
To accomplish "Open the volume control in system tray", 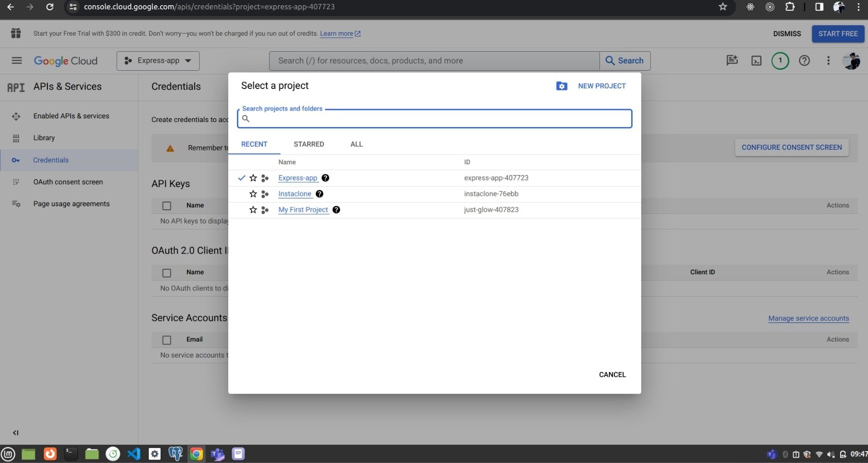I will coord(831,454).
